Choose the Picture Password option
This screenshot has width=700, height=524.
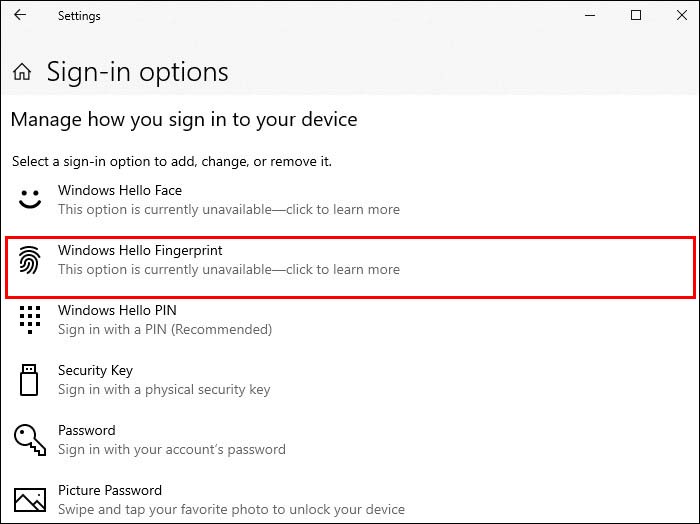[x=110, y=490]
